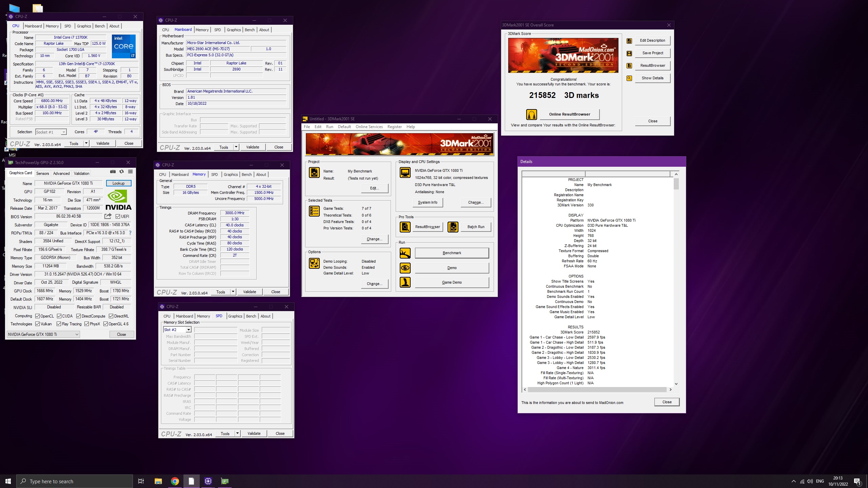The image size is (868, 488).
Task: Click the Online ResultBrowser button
Action: point(570,115)
